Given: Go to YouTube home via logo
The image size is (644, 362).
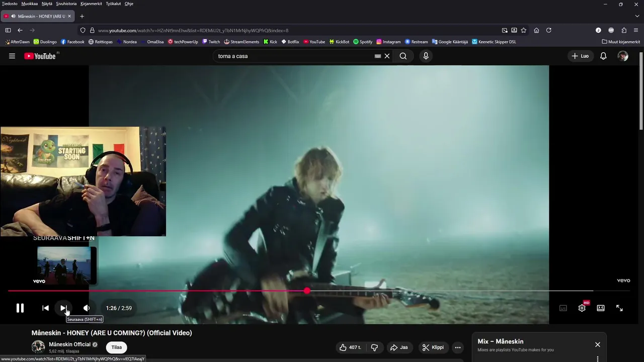Looking at the screenshot, I should pos(41,56).
